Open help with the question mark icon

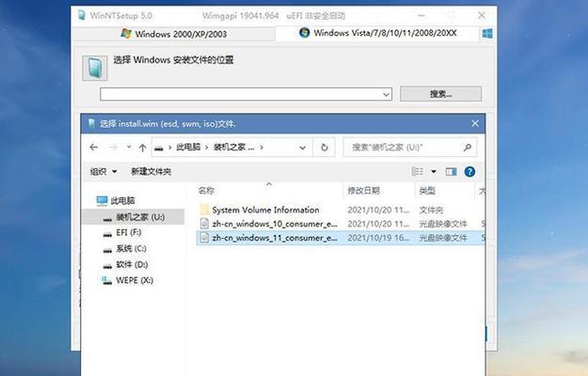click(469, 171)
